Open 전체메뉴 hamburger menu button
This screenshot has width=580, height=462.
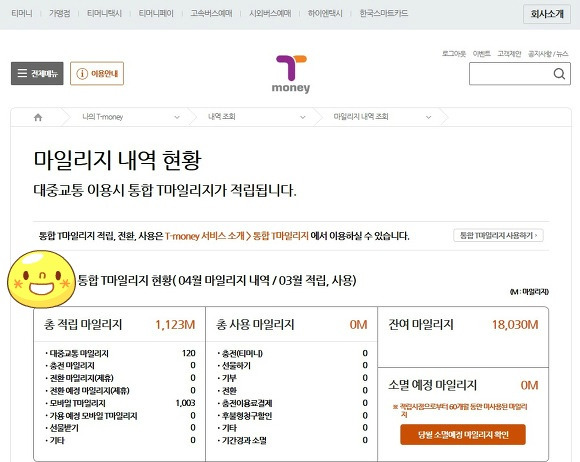pos(37,73)
